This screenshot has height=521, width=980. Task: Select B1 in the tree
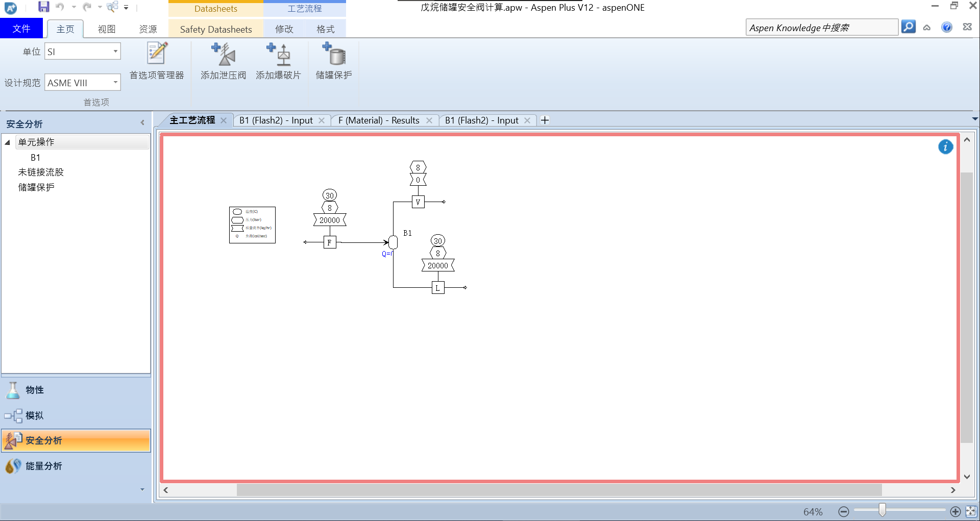(x=35, y=158)
